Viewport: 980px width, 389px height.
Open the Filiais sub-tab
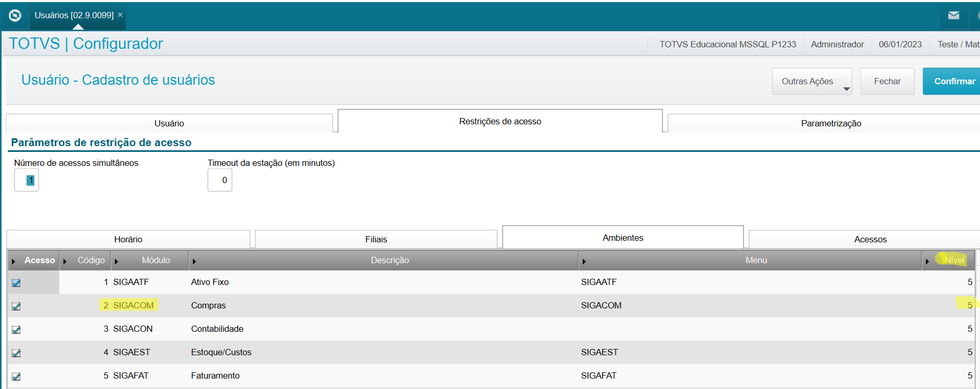point(376,239)
